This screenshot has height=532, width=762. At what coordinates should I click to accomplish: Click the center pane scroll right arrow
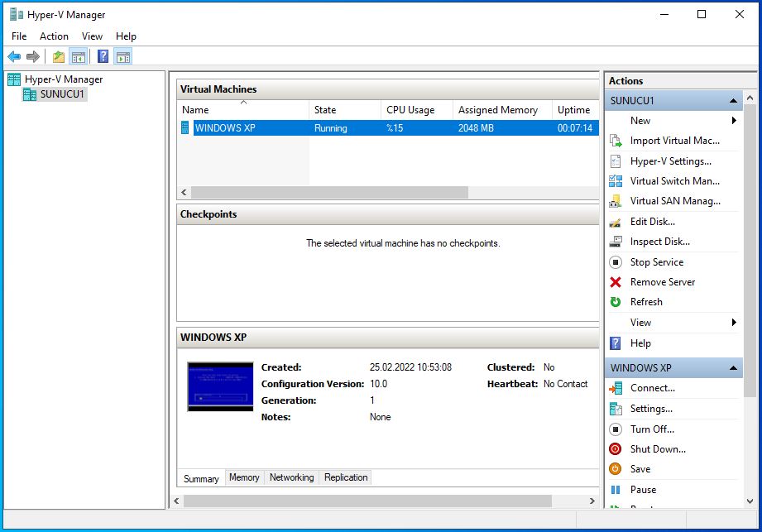coord(592,501)
